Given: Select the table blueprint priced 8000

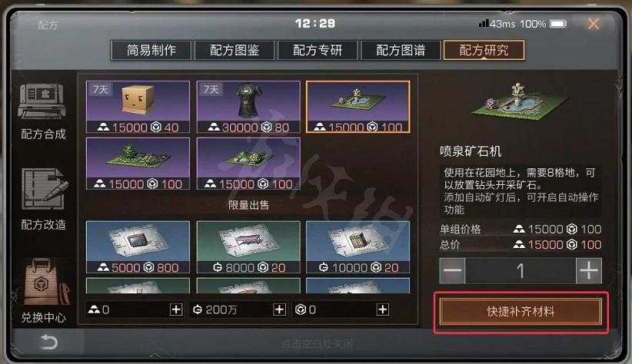Looking at the screenshot, I should 248,247.
